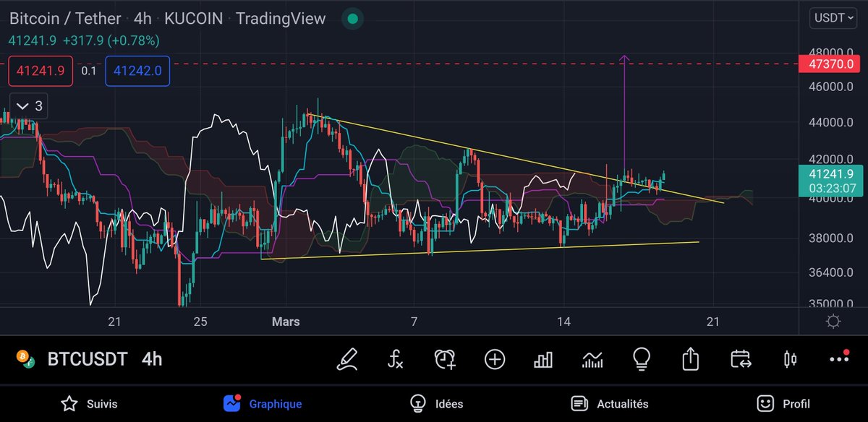The image size is (868, 422).
Task: Share the chart via share icon
Action: pos(691,358)
